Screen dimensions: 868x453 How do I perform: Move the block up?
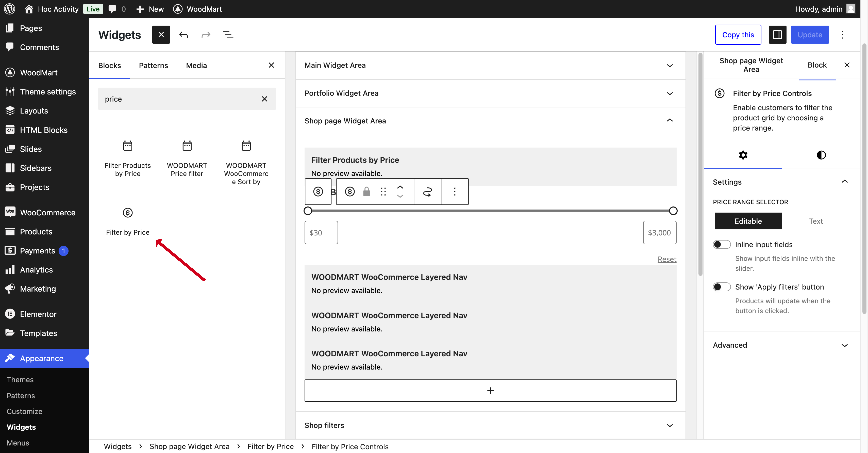400,187
